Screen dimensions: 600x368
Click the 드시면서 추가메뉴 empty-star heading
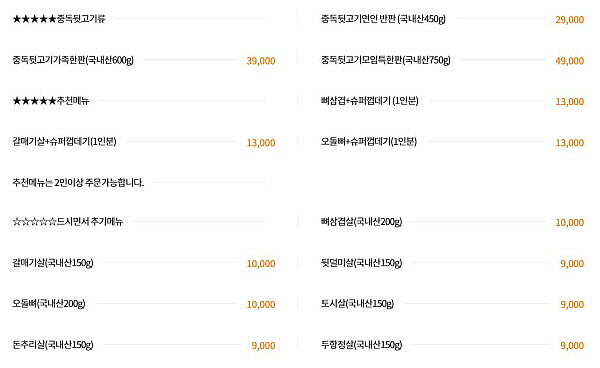tap(68, 221)
